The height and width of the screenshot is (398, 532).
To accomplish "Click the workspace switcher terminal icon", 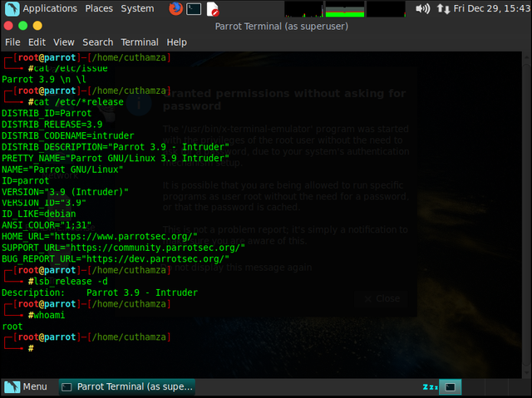I will point(450,387).
